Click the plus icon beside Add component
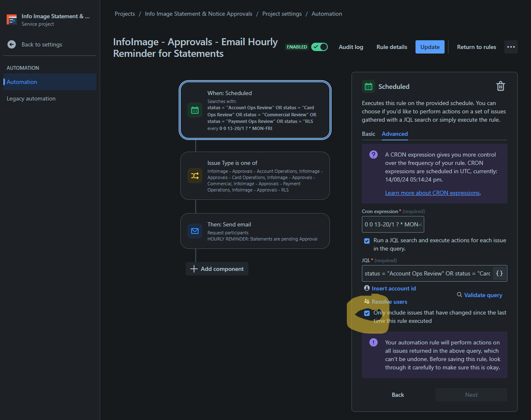The width and height of the screenshot is (531, 420). [x=193, y=269]
